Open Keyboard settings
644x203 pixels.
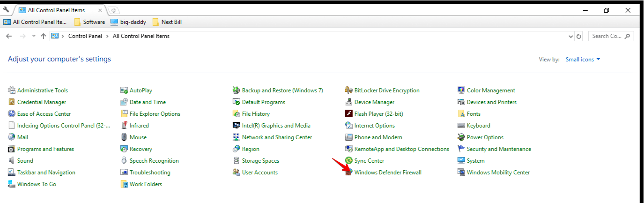click(x=479, y=126)
